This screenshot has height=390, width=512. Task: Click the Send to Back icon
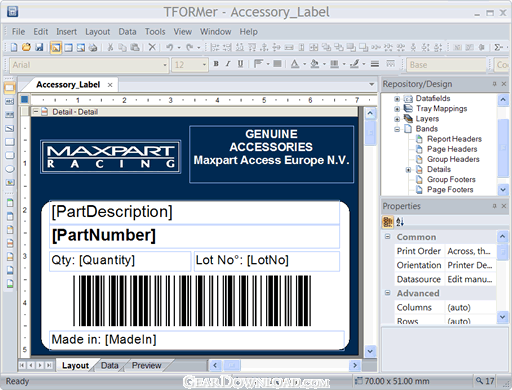point(363,48)
